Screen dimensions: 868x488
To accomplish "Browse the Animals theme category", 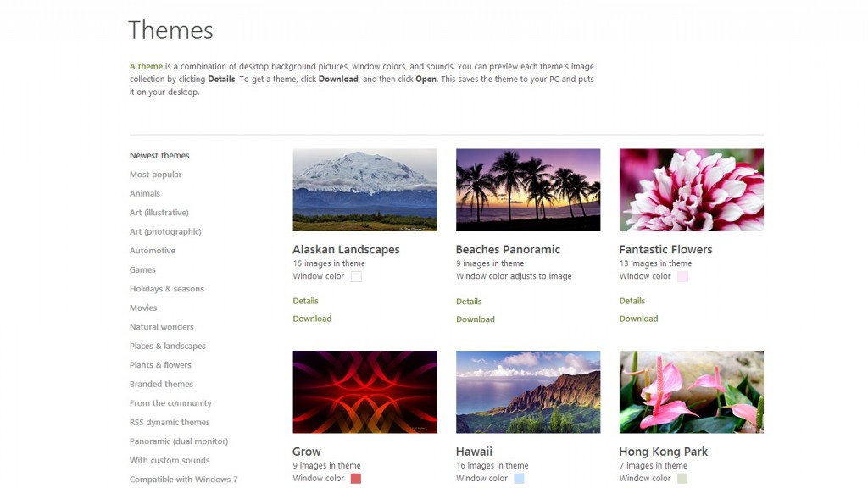I will (x=145, y=194).
